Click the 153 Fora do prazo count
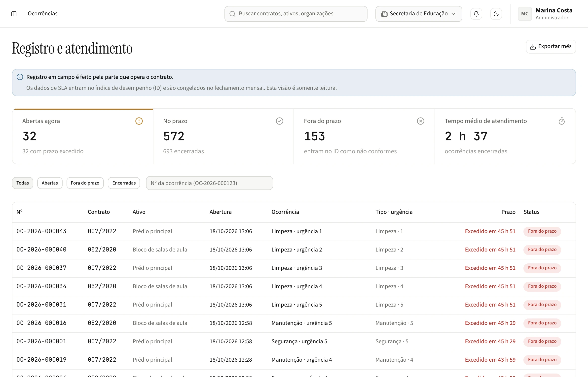Image resolution: width=588 pixels, height=377 pixels. pos(314,136)
